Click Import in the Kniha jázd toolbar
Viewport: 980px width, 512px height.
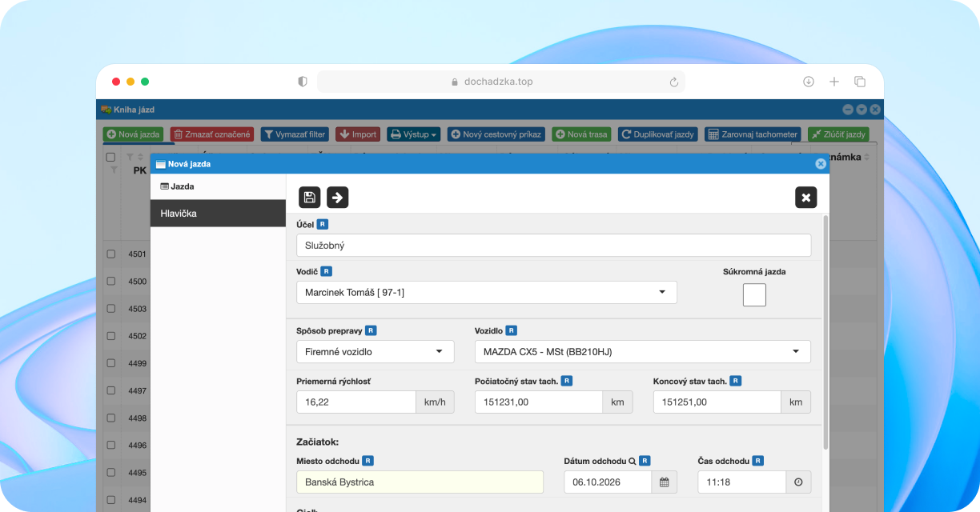pos(358,134)
